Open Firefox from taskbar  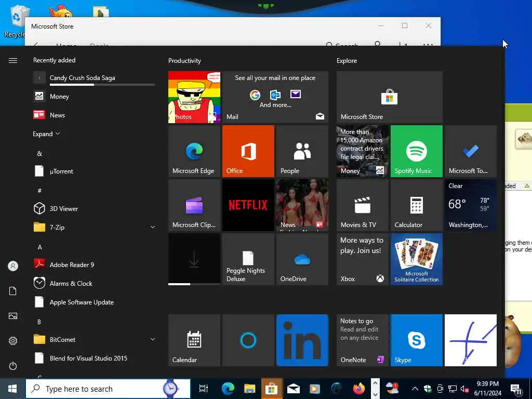[x=358, y=389]
